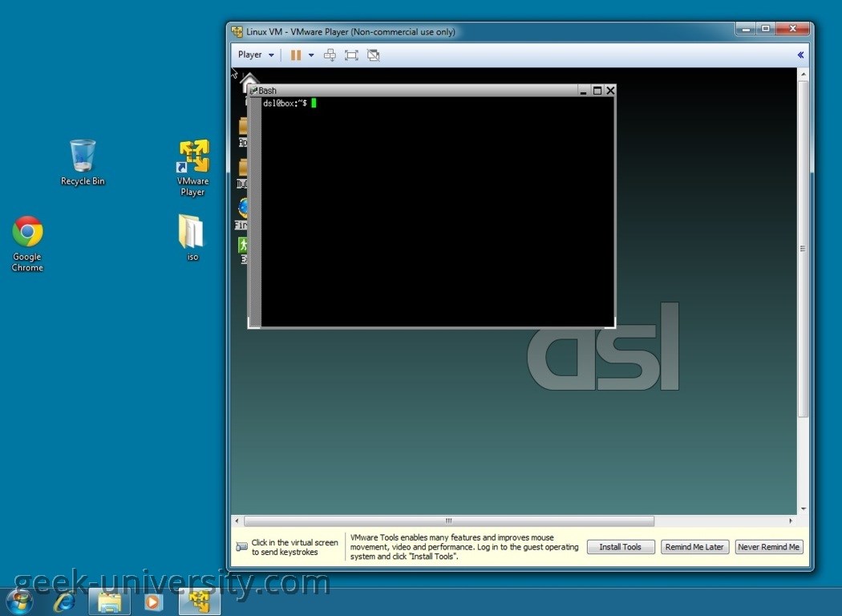Viewport: 842px width, 616px height.
Task: Click Install Tools button
Action: click(620, 547)
